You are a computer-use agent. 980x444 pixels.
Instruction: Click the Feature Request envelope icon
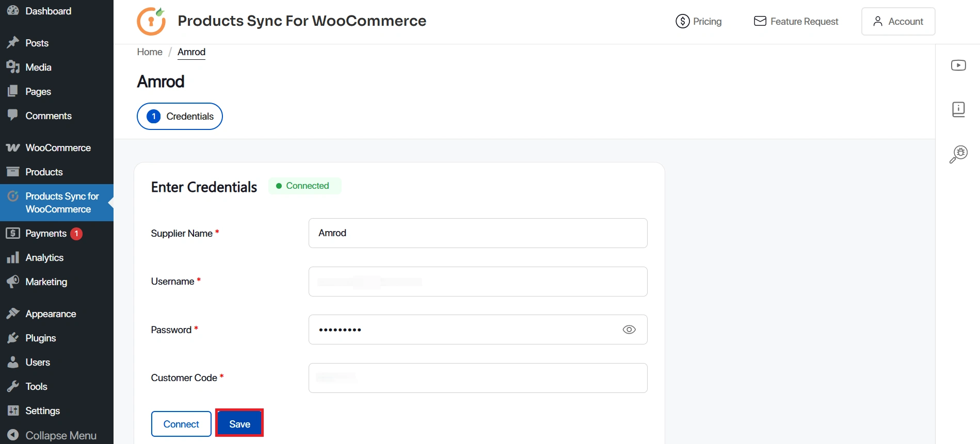click(760, 21)
